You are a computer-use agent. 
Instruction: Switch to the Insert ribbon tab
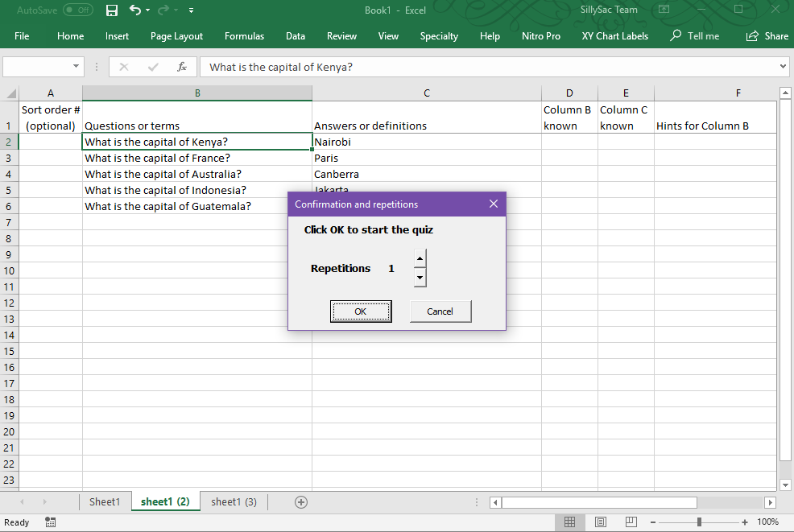tap(117, 36)
